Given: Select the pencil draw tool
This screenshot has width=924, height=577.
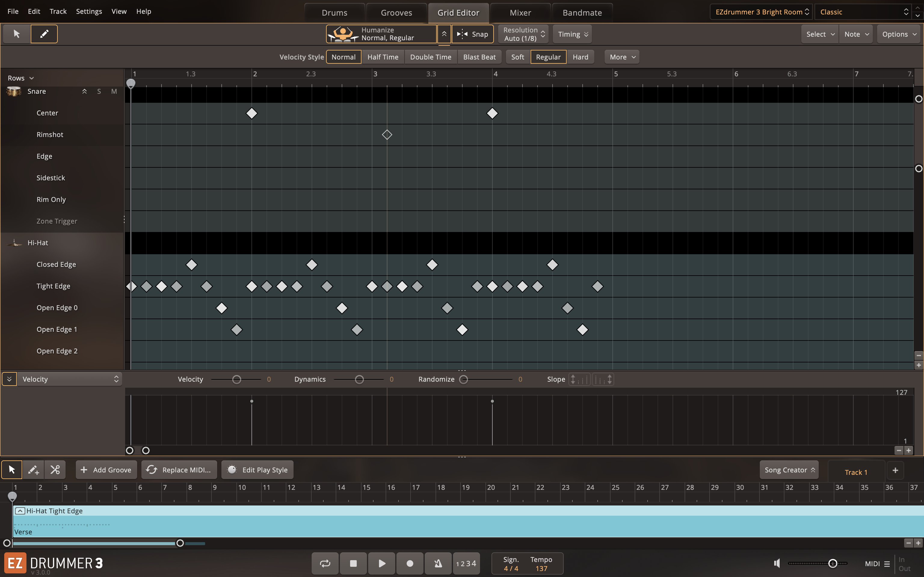Looking at the screenshot, I should tap(44, 34).
